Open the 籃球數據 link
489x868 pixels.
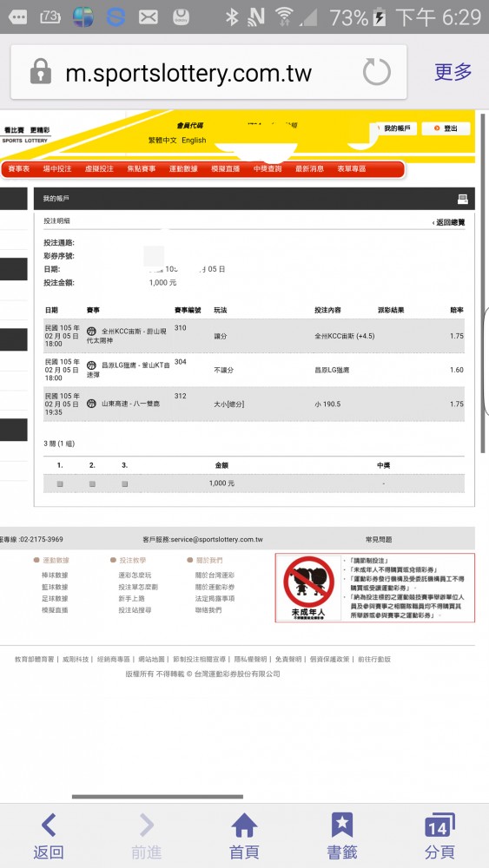click(55, 587)
